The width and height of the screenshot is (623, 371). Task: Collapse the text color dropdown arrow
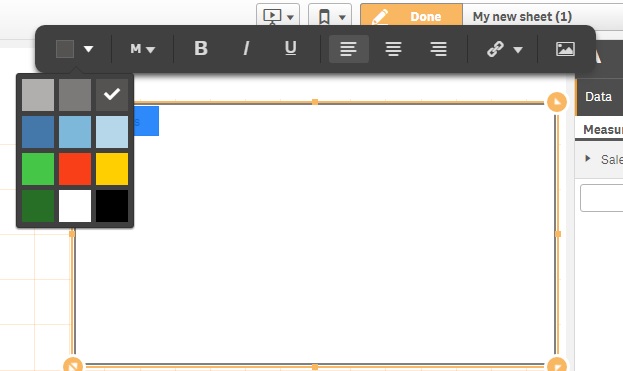[x=88, y=49]
